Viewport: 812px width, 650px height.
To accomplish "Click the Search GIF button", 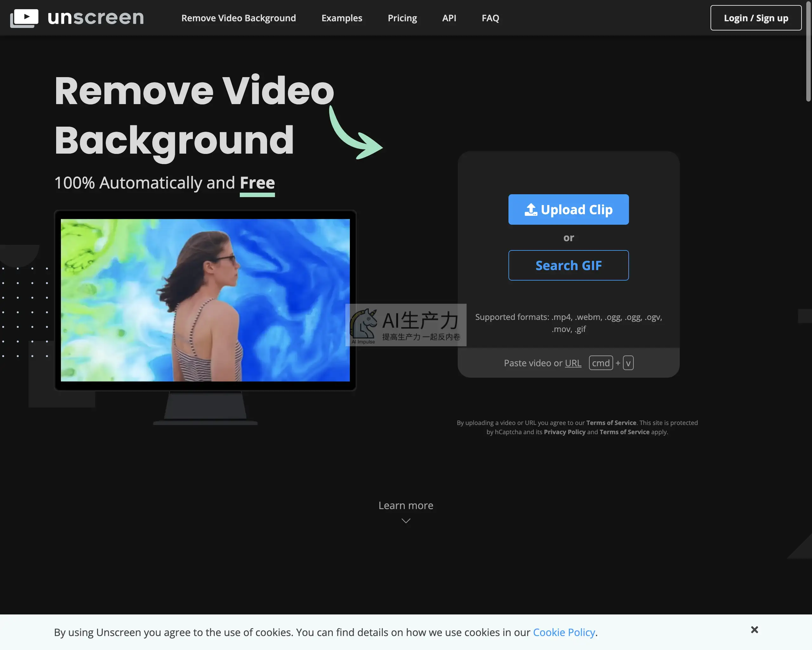I will (x=568, y=265).
